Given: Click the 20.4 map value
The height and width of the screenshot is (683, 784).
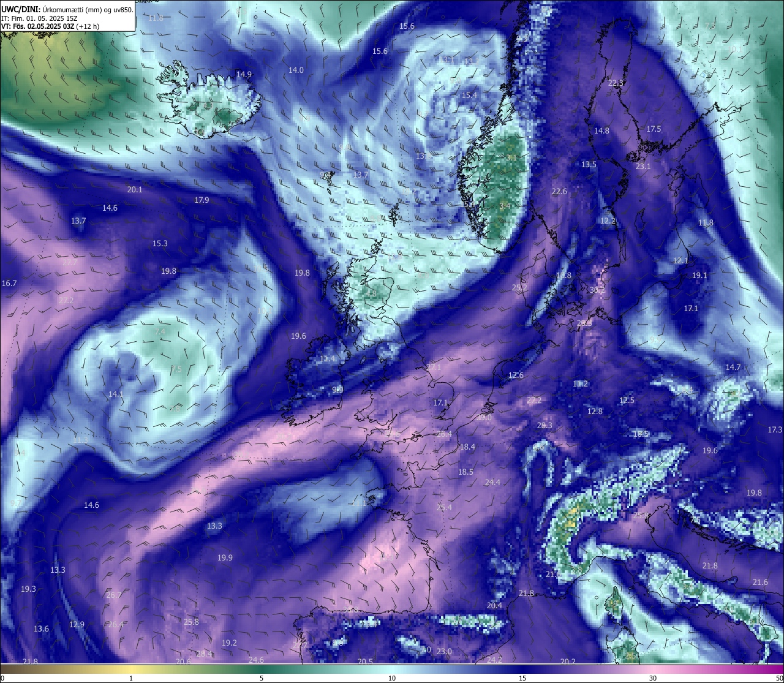Looking at the screenshot, I should pyautogui.click(x=494, y=606).
